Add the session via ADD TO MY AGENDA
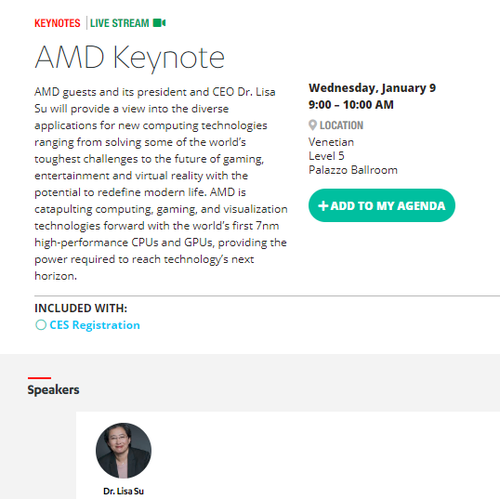 click(x=382, y=205)
